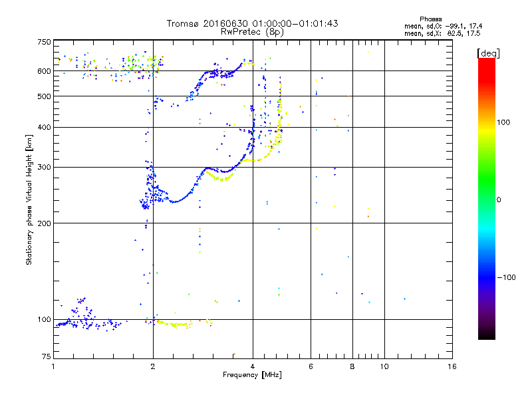Click the '75' height axis label

coord(47,356)
